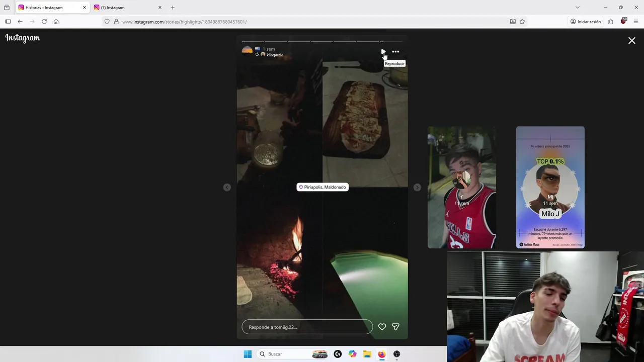Click the taskbar 'Buscar' search box

pyautogui.click(x=292, y=354)
